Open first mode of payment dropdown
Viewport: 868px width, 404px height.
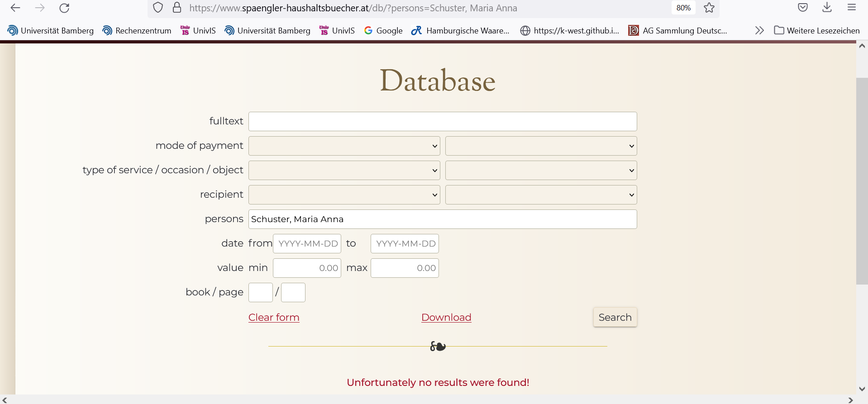click(344, 146)
